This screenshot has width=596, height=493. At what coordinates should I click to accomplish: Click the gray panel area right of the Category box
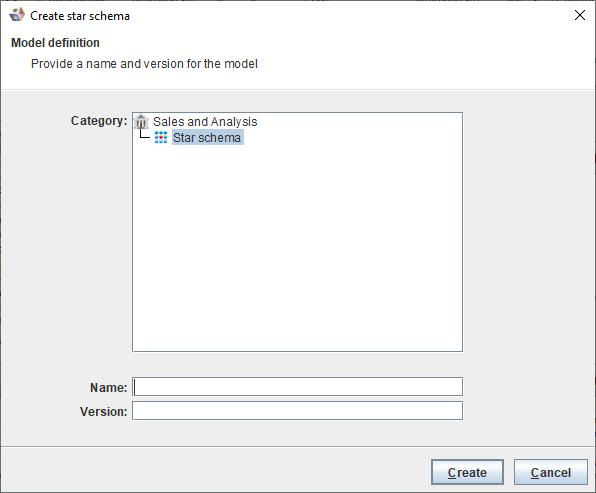pyautogui.click(x=528, y=232)
